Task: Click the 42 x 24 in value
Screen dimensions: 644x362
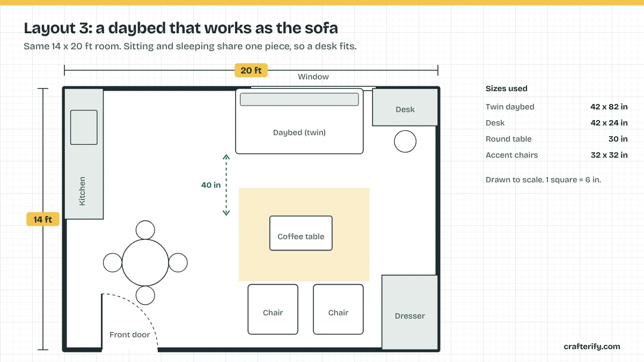Action: 609,123
